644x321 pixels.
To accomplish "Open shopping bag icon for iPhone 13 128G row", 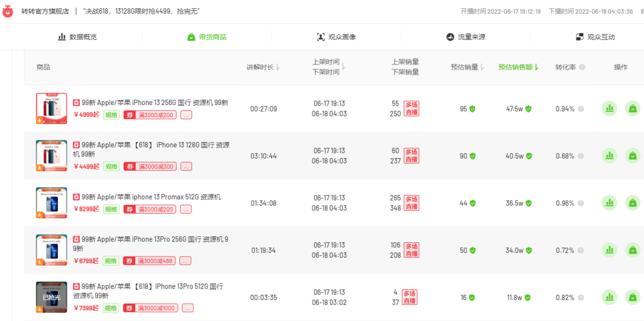I will 633,156.
